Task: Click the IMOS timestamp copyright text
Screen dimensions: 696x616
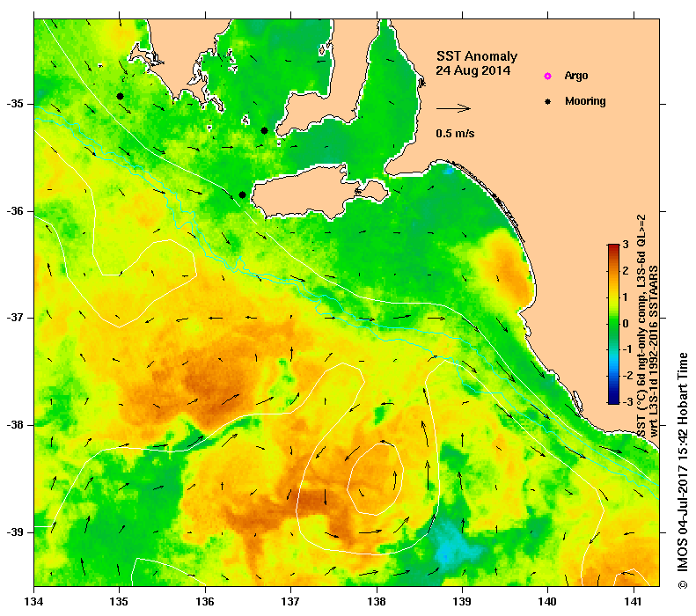Action: coord(682,472)
